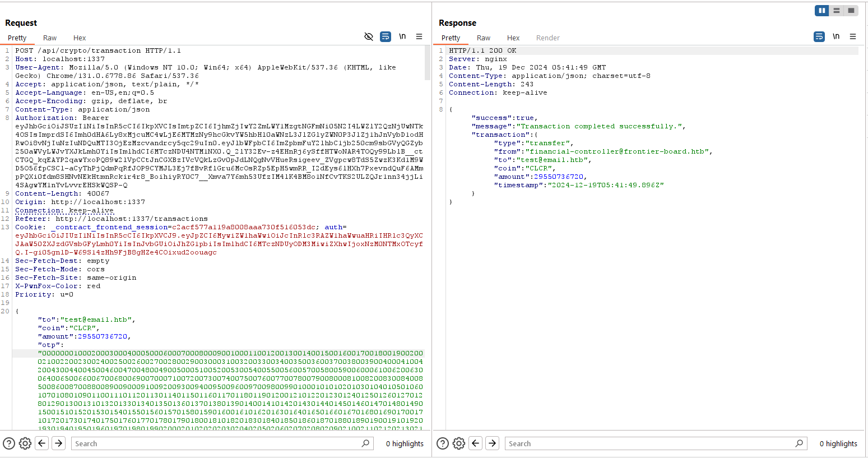Open search settings gear below Response
868x458 pixels.
[459, 443]
